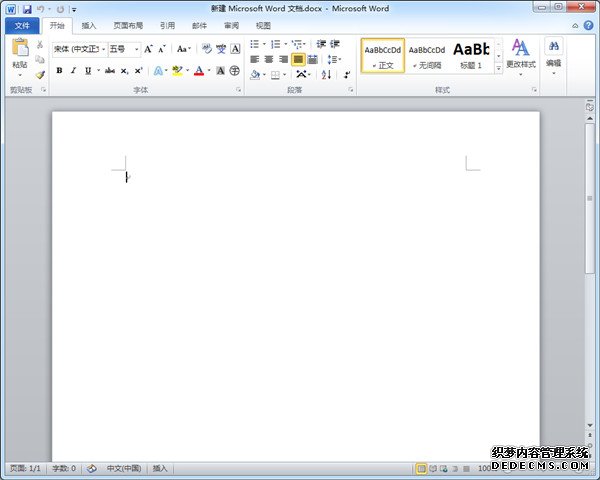Switch to the 页面布局 tab
Viewport: 600px width, 480px height.
pyautogui.click(x=128, y=26)
